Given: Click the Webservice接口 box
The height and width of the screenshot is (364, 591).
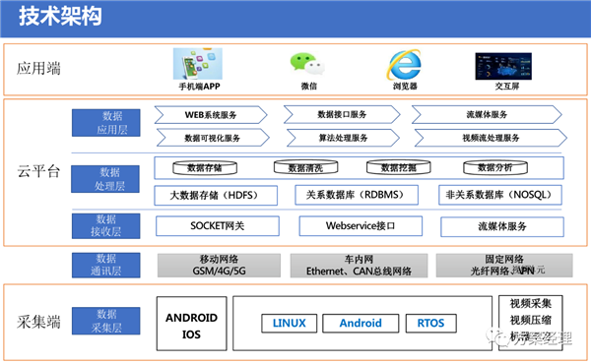Looking at the screenshot, I should pos(361,226).
